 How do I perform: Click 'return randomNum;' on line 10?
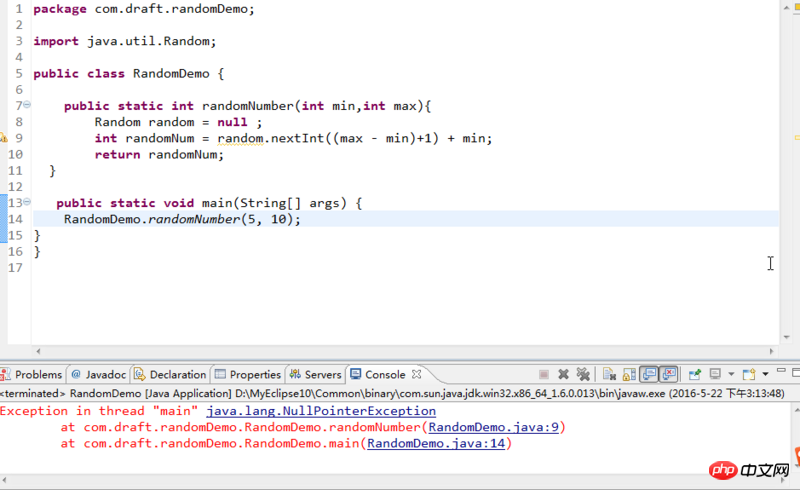click(x=159, y=155)
